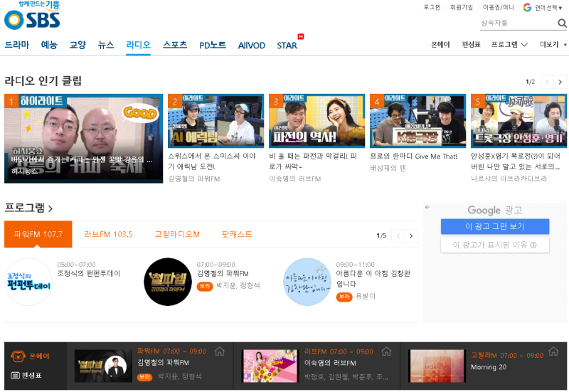Open the AI 에릭남 clip thumbnail
The height and width of the screenshot is (392, 569).
click(x=216, y=121)
